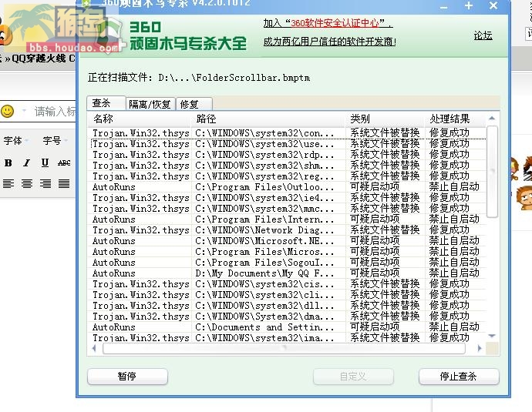532x412 pixels.
Task: Select AutoRuns row C:\WINDOWS\Microsoft.NE...
Action: (287, 241)
